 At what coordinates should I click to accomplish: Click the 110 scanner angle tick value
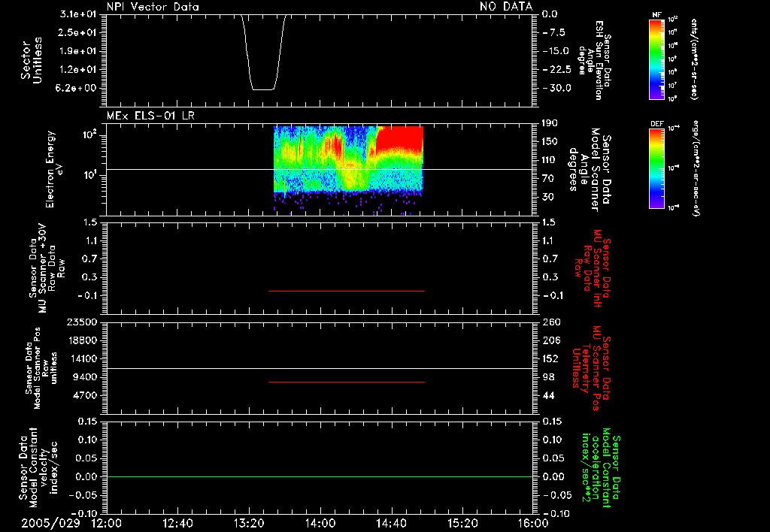pyautogui.click(x=550, y=160)
